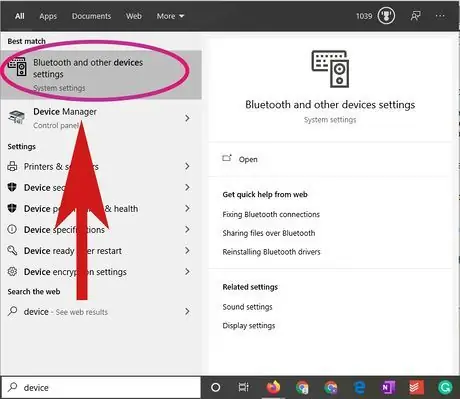Click the search box containing device

101,387
